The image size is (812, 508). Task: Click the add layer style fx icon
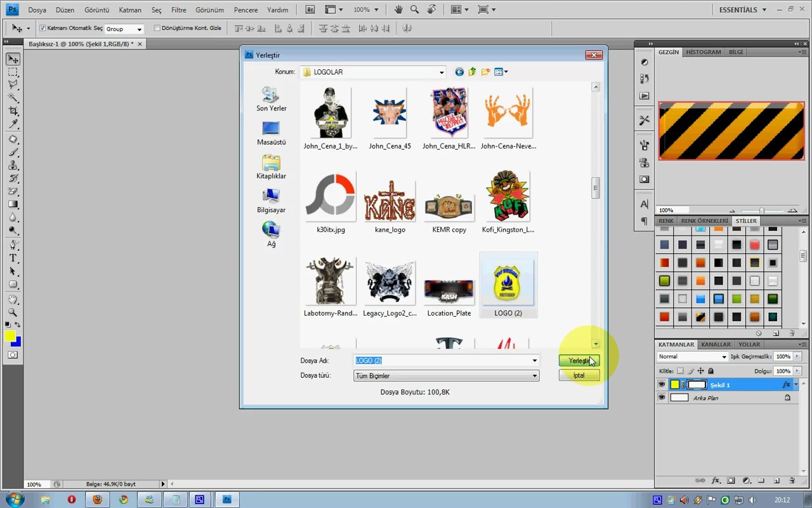click(716, 481)
